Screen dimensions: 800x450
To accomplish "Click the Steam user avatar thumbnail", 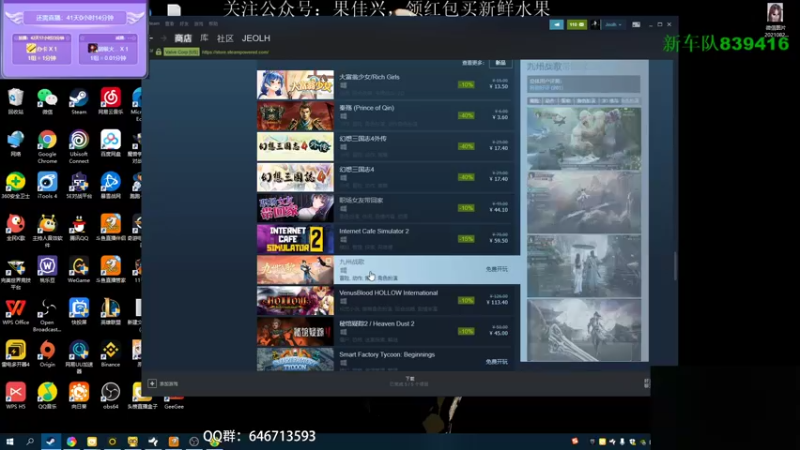I will (595, 24).
